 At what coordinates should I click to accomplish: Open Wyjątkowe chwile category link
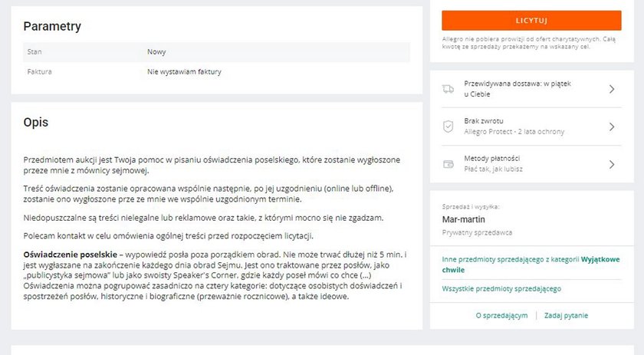click(531, 265)
